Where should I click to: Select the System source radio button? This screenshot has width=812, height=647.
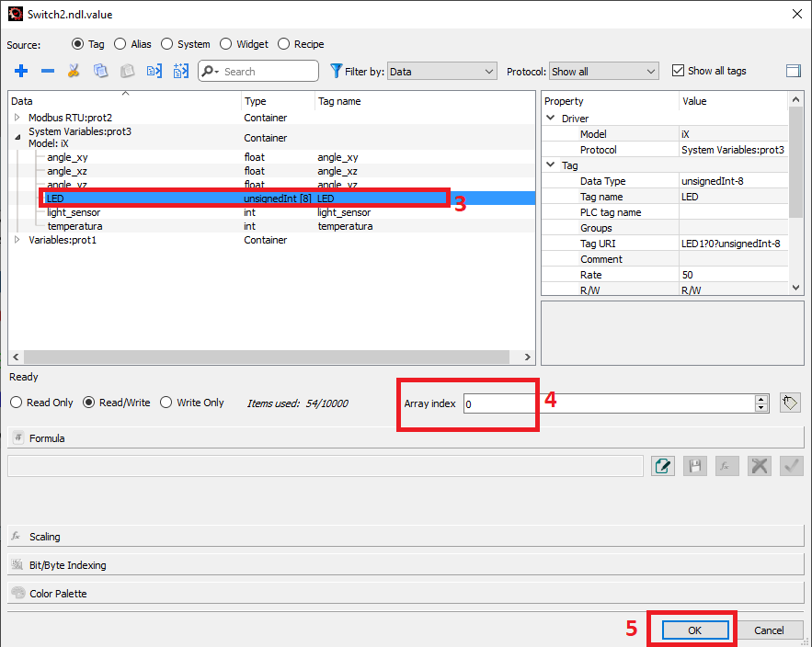tap(166, 44)
